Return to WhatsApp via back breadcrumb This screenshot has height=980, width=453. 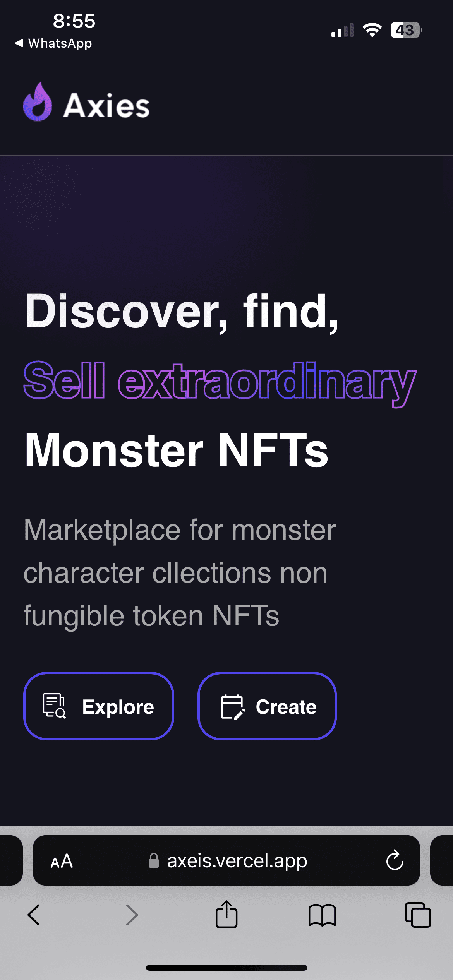53,43
